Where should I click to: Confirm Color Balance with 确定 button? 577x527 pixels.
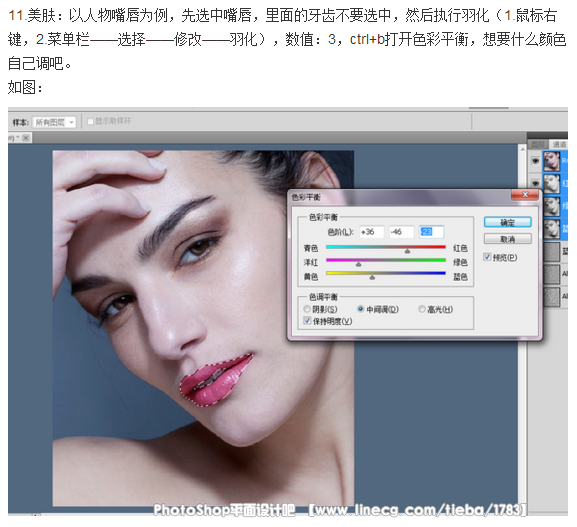[507, 222]
